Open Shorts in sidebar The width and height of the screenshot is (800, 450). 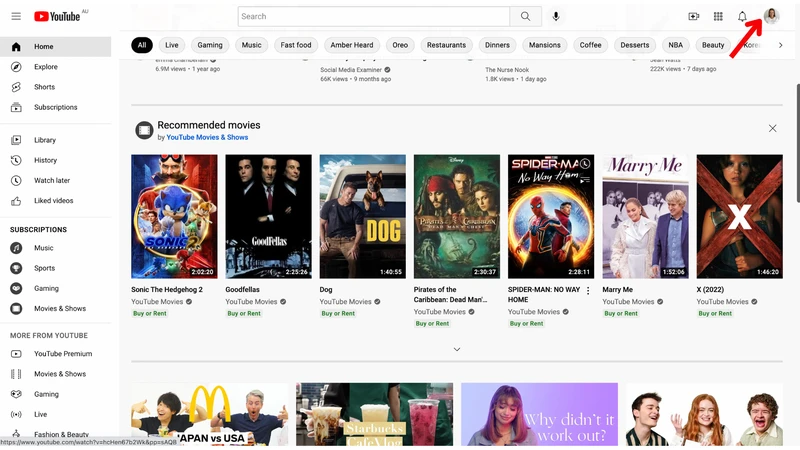pyautogui.click(x=56, y=87)
